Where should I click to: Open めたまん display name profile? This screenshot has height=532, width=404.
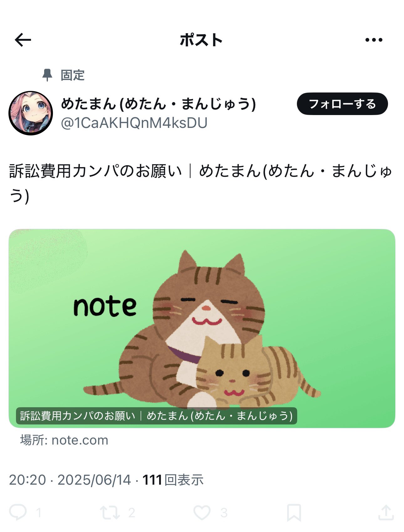point(158,104)
